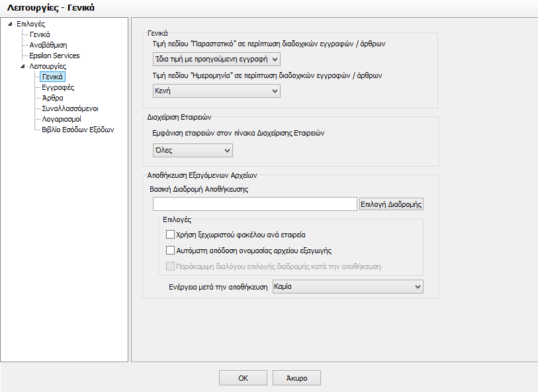Viewport: 538px width, 392px height.
Task: Open the Ημερομηνία field value dropdown showing Κενή
Action: pos(216,91)
